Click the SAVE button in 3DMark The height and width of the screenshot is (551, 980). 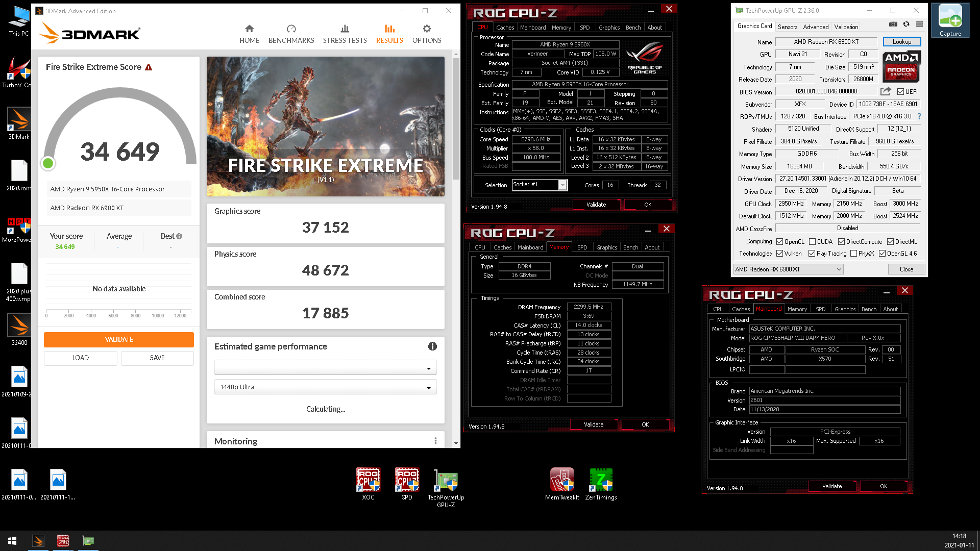point(157,358)
